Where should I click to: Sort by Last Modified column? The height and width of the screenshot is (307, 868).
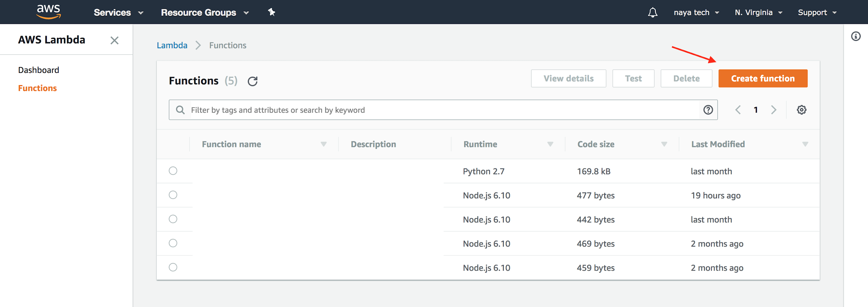[805, 144]
